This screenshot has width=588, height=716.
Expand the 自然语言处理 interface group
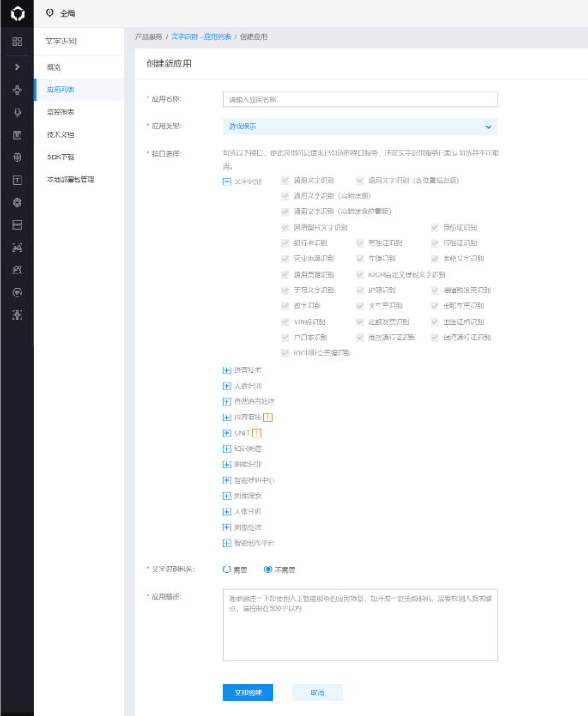tap(226, 402)
